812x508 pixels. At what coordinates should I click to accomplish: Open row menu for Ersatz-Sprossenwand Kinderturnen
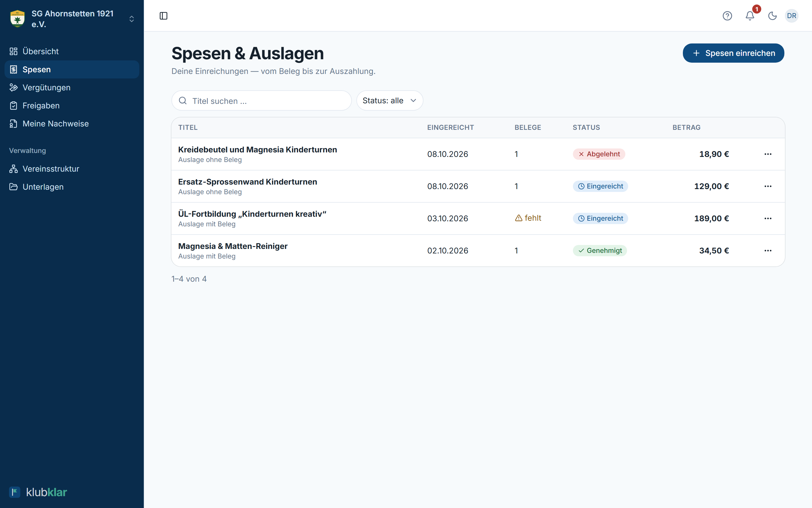pyautogui.click(x=768, y=187)
